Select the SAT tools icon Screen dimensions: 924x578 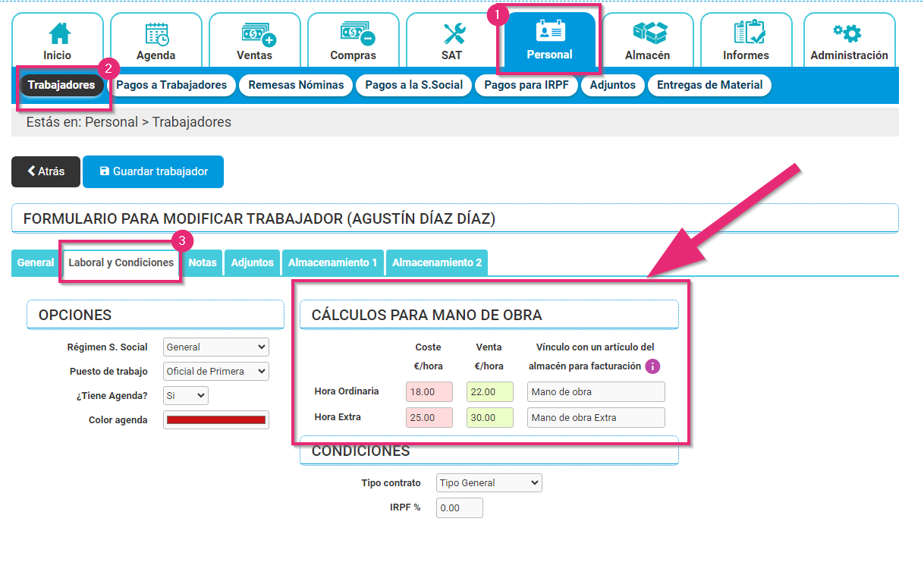(452, 34)
